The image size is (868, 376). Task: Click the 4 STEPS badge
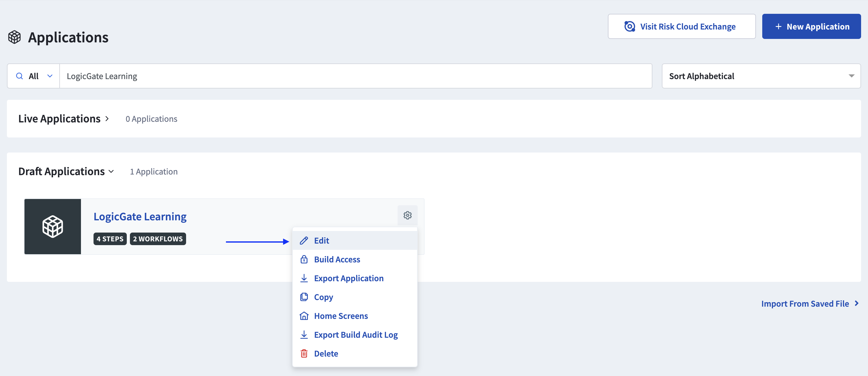tap(110, 239)
